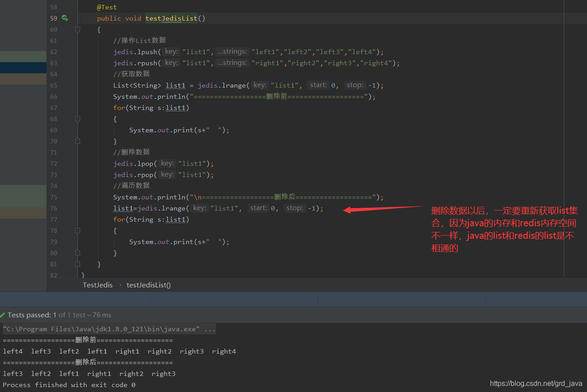Screen dimensions: 587x392
Task: Collapse the method body fold at line 60
Action: (78, 30)
